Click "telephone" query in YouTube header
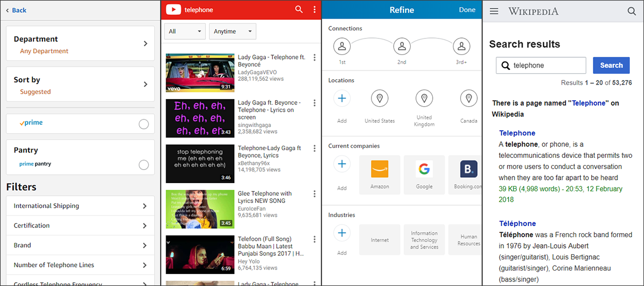Viewport: 644px width, 286px height. tap(199, 10)
